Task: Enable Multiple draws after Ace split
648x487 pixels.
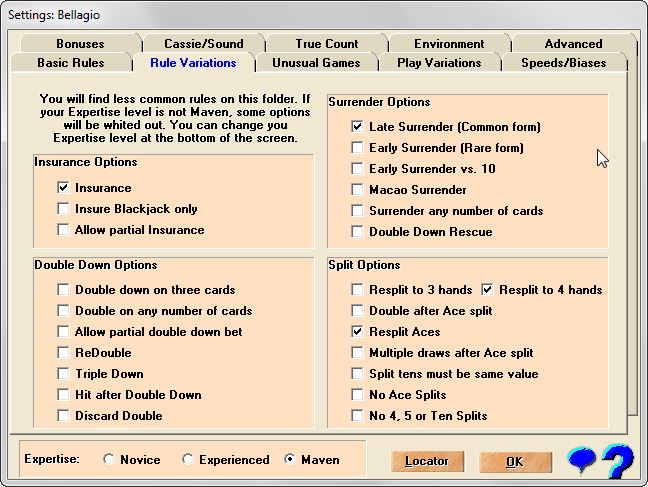Action: pos(357,353)
